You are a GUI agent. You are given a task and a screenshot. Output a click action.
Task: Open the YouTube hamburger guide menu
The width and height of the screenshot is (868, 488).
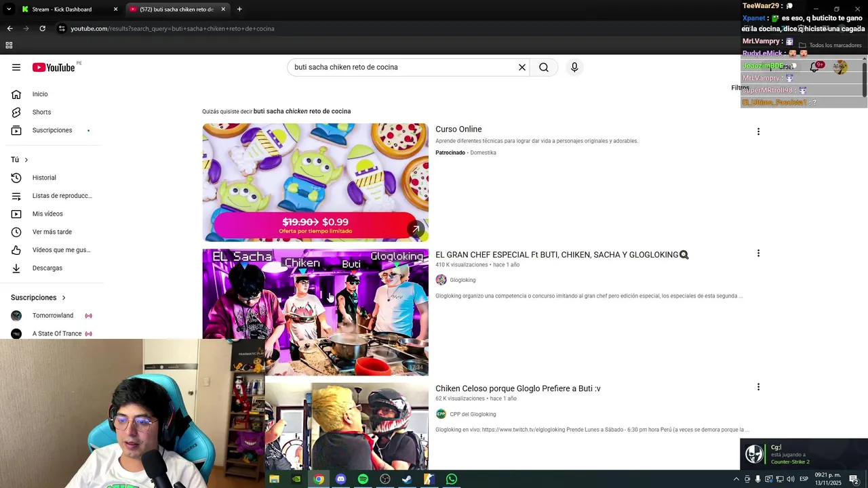16,67
